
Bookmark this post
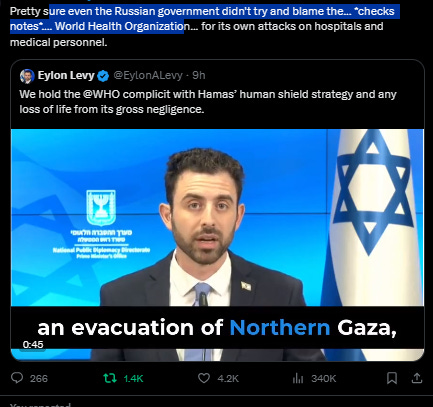click(392, 378)
